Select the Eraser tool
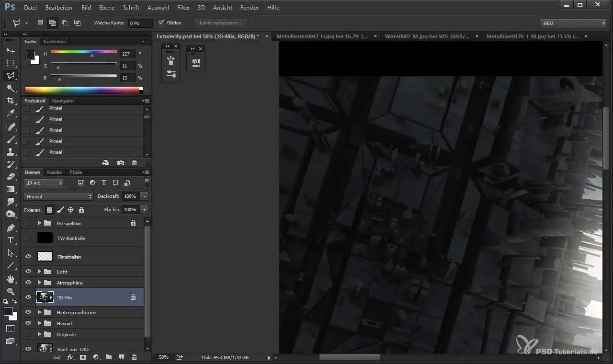 (11, 177)
